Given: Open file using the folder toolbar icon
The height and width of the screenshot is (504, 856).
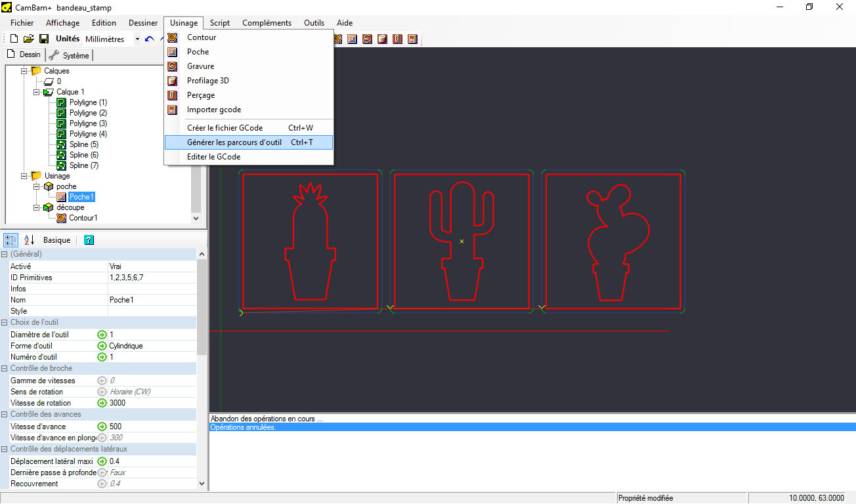Looking at the screenshot, I should coord(29,39).
